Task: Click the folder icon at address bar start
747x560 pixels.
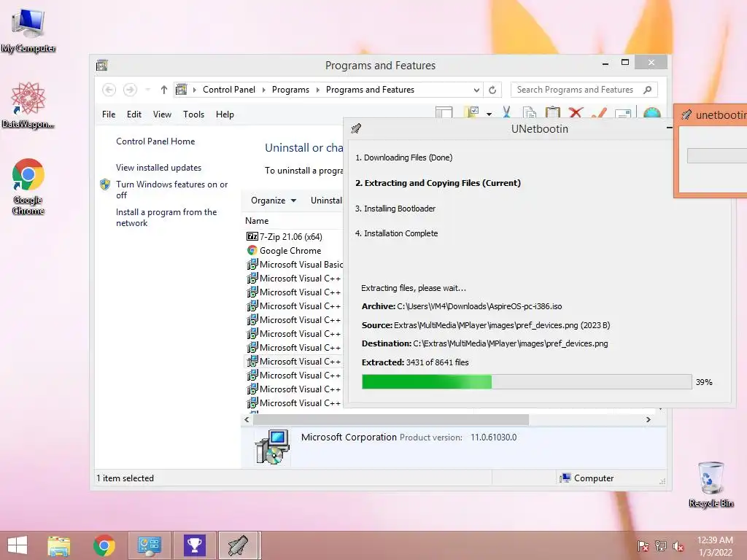Action: 182,90
